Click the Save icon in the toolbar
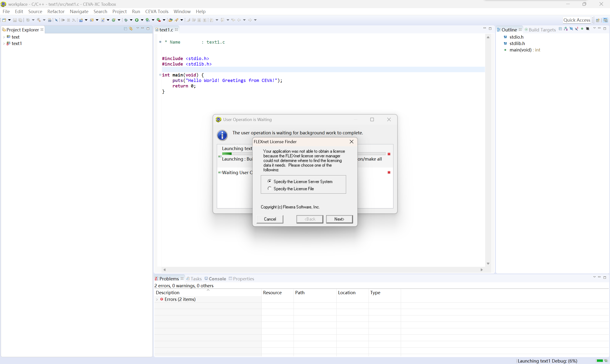The height and width of the screenshot is (364, 610). coord(15,20)
